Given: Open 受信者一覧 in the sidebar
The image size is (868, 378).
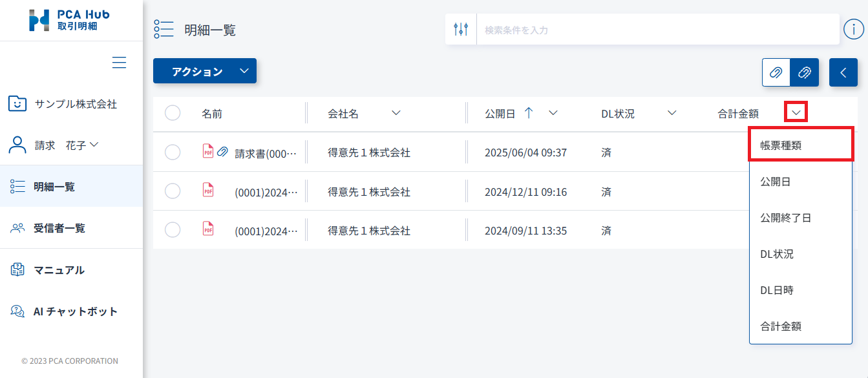Looking at the screenshot, I should (x=59, y=228).
